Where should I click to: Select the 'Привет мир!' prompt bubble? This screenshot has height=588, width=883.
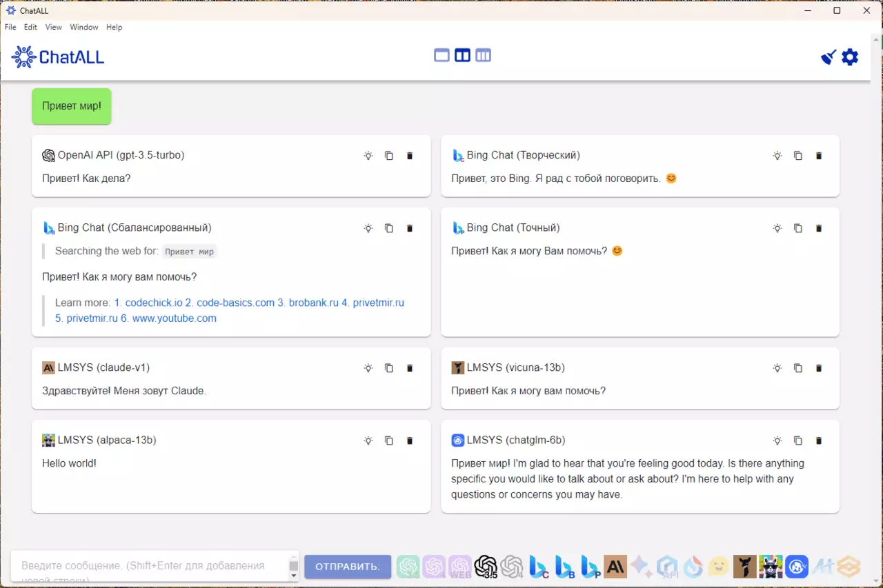(x=72, y=106)
